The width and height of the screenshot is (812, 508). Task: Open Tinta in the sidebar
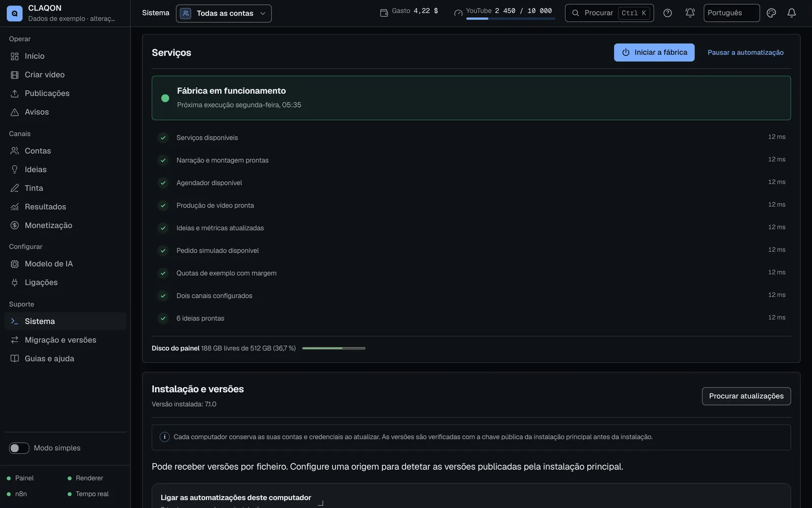click(65, 188)
